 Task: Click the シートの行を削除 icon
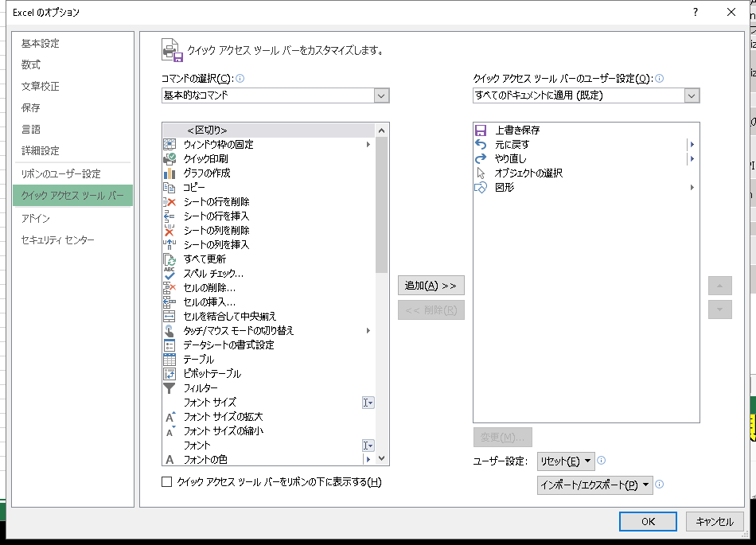[170, 201]
